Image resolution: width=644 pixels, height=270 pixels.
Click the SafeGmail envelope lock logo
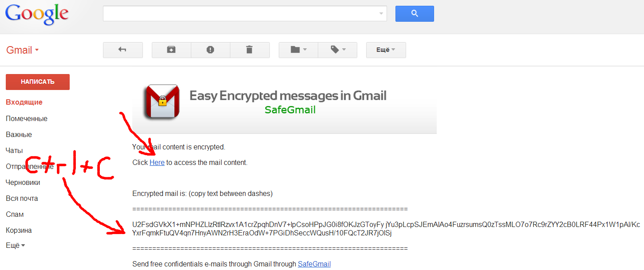pyautogui.click(x=162, y=102)
